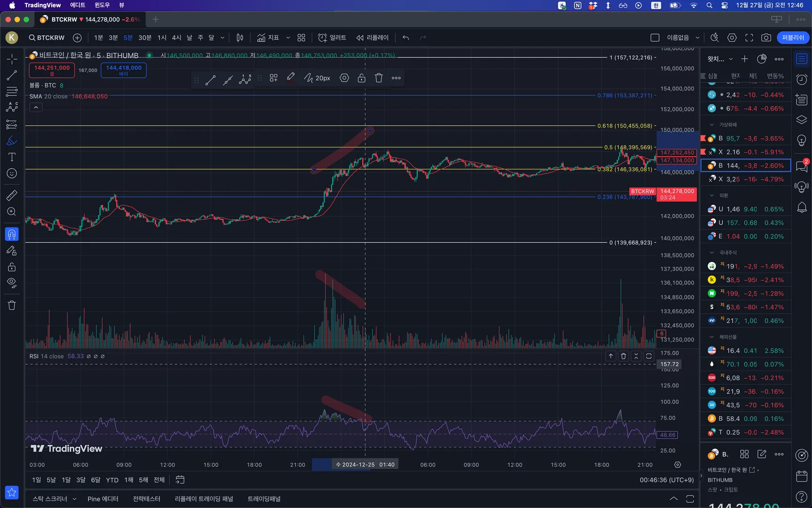Toggle lock all drawings tool
The image size is (812, 508).
tap(12, 267)
